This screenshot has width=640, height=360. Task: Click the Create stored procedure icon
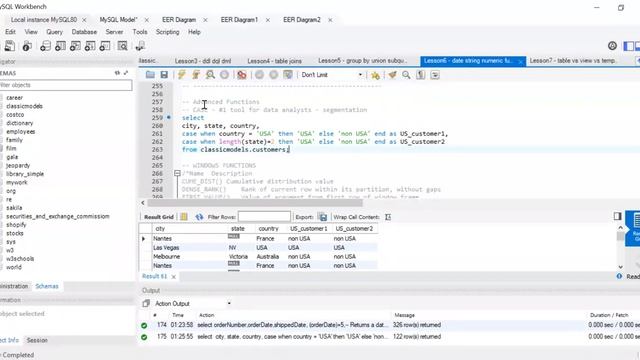[x=90, y=46]
